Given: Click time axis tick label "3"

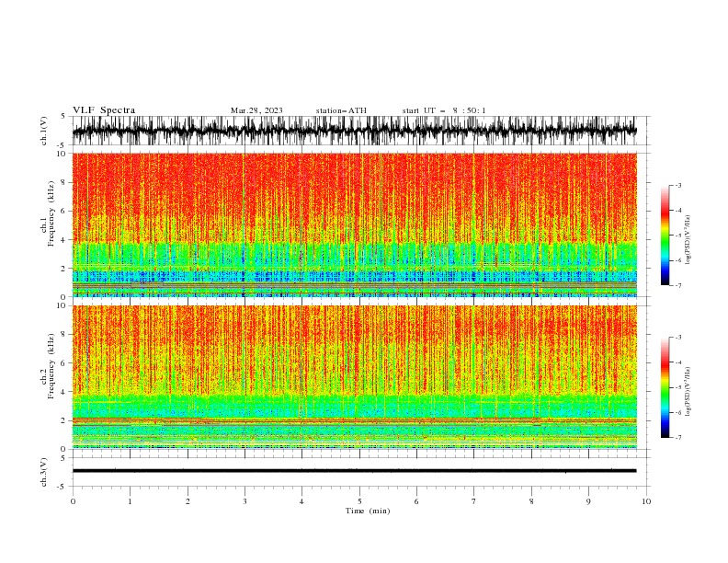Looking at the screenshot, I should point(245,501).
